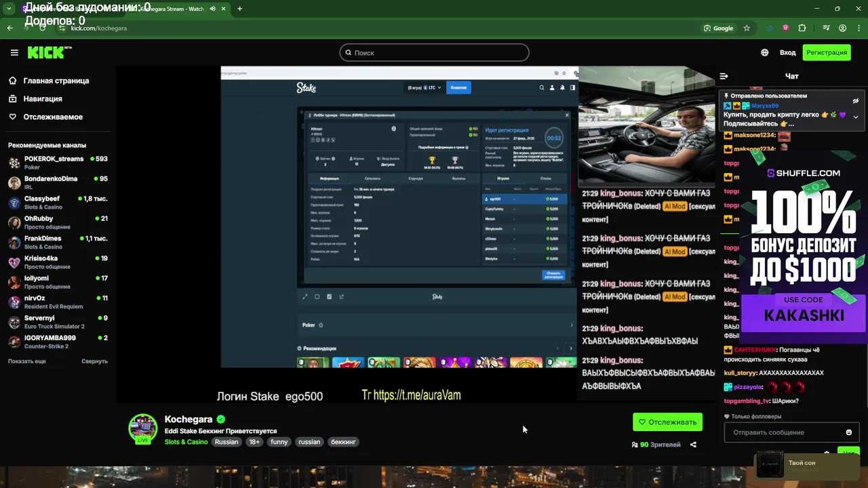Open lollyomi channel
This screenshot has width=868, height=488.
point(58,282)
